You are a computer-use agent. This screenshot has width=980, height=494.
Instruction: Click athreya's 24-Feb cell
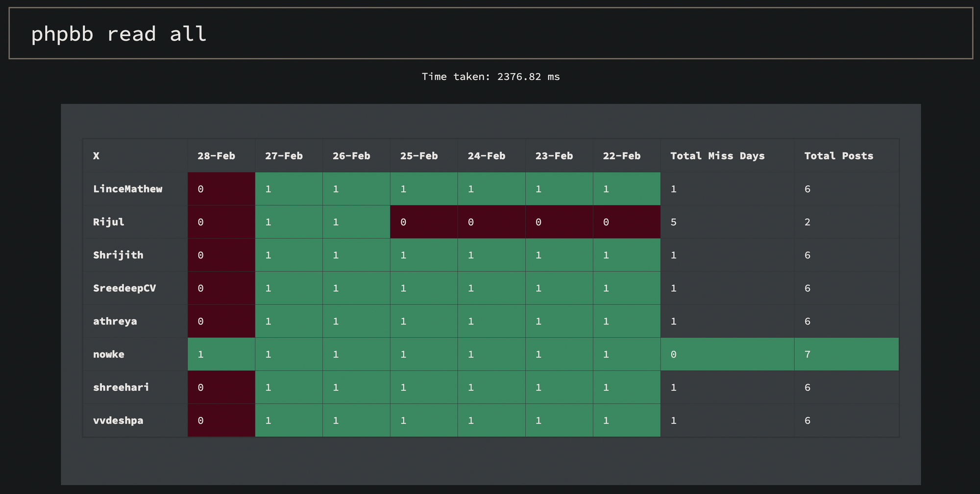pos(492,321)
